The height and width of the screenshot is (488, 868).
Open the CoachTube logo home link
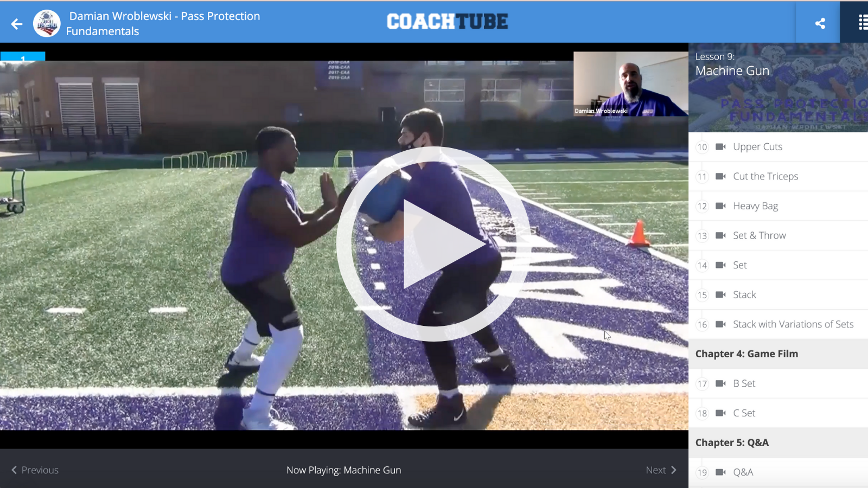(x=447, y=22)
